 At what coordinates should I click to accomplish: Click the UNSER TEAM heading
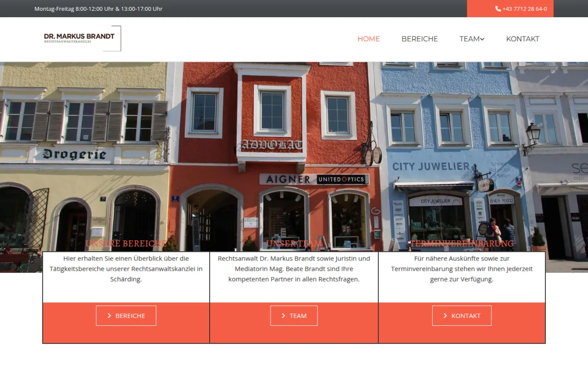(294, 244)
